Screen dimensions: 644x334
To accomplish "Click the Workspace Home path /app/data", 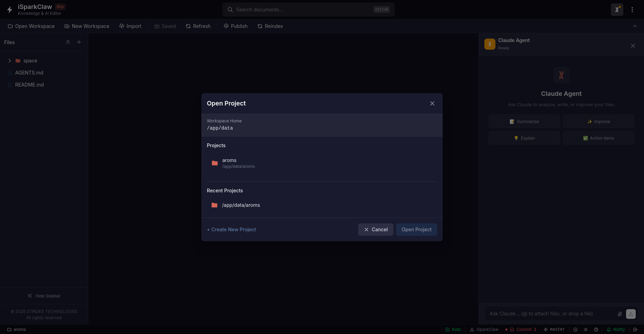I will click(x=220, y=128).
